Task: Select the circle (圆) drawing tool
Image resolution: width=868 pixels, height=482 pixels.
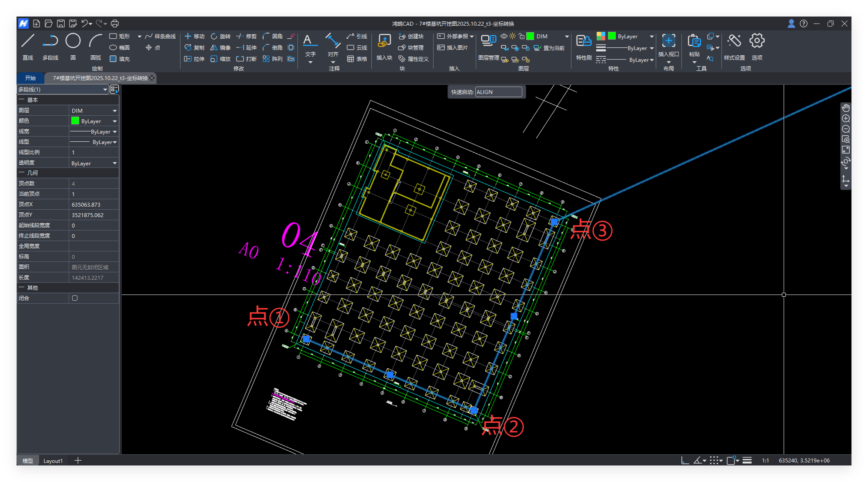Action: click(x=73, y=41)
